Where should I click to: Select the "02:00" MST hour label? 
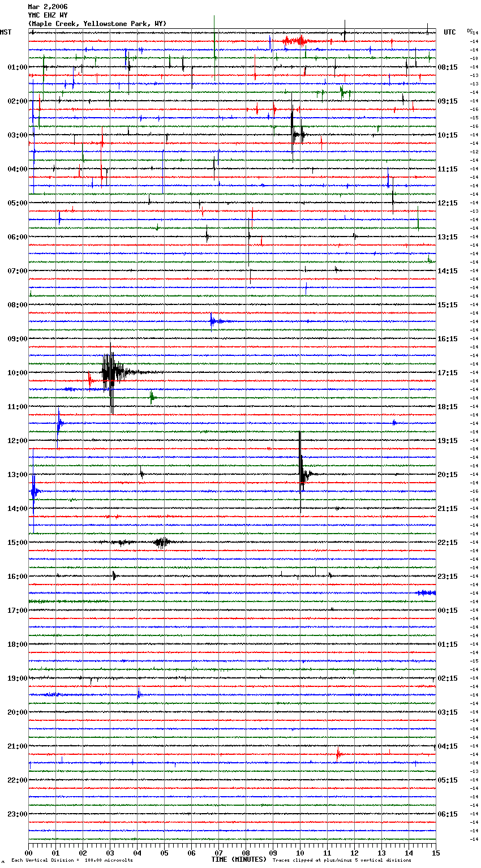coord(18,101)
